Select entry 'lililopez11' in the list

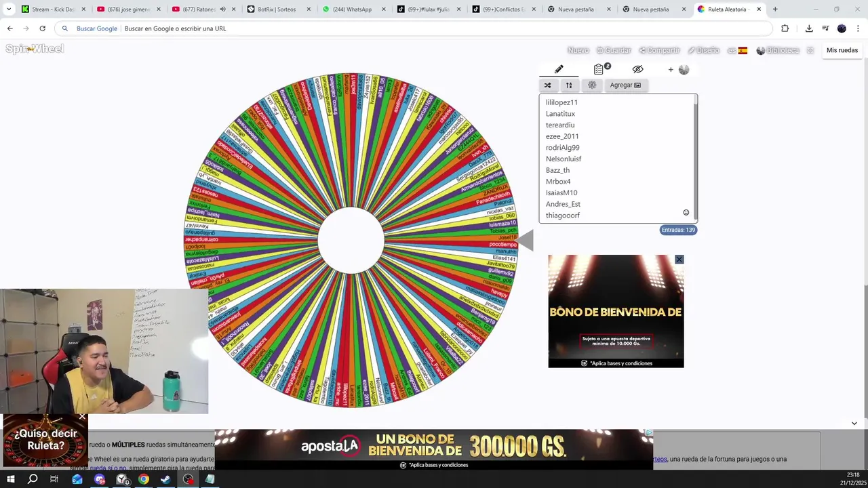[561, 102]
